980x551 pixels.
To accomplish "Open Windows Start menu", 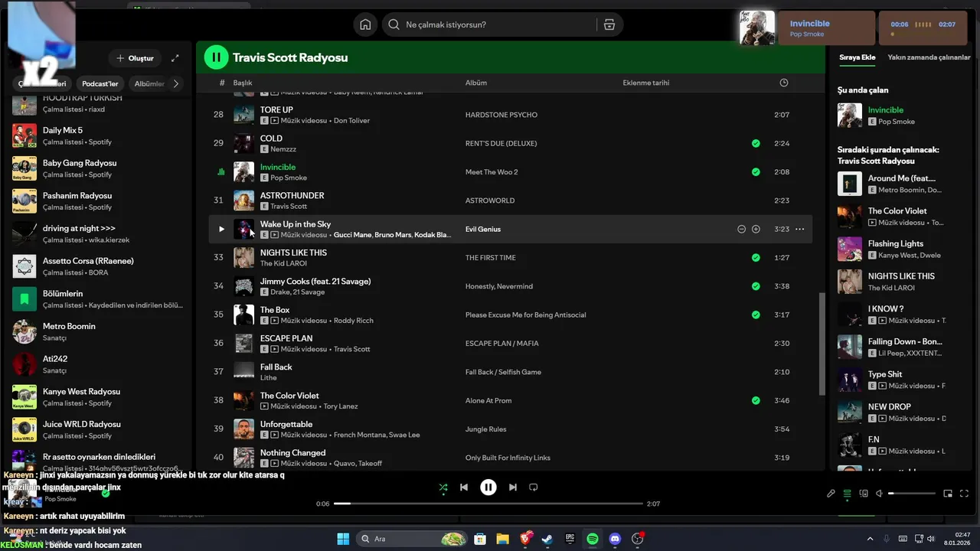I will click(343, 539).
